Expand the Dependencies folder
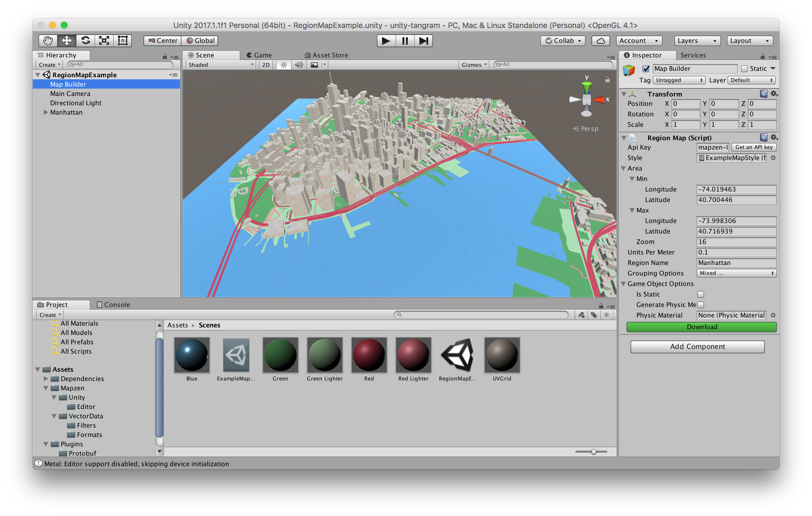The height and width of the screenshot is (516, 812). (45, 379)
